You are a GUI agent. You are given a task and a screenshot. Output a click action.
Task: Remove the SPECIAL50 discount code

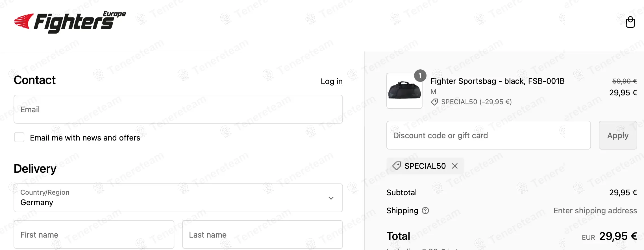click(x=455, y=166)
